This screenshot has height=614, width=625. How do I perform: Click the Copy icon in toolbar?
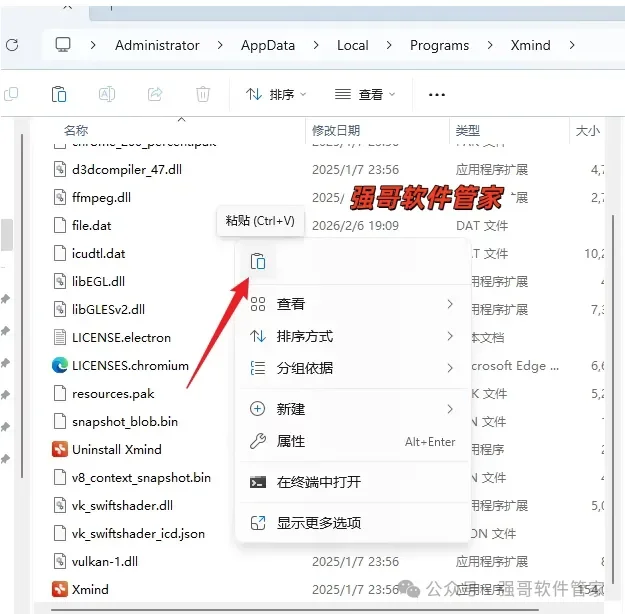pos(11,94)
